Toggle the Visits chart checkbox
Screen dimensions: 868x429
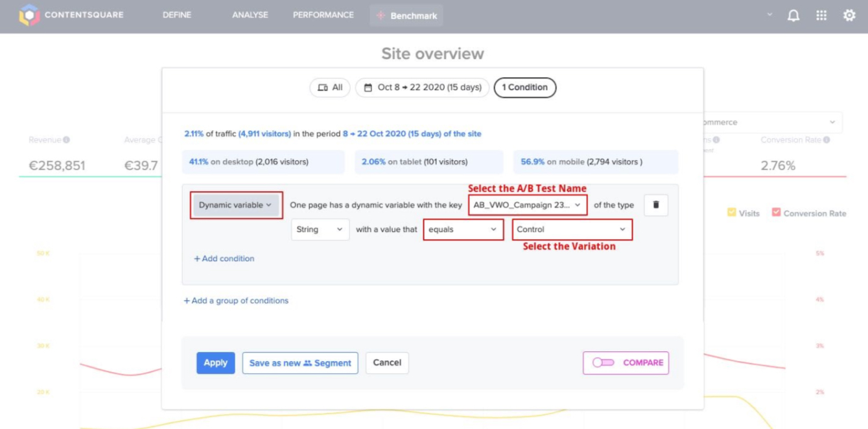(732, 213)
